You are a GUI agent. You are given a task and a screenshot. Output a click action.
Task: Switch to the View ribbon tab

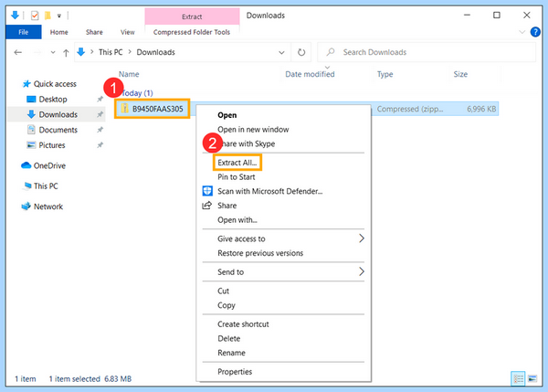click(128, 32)
